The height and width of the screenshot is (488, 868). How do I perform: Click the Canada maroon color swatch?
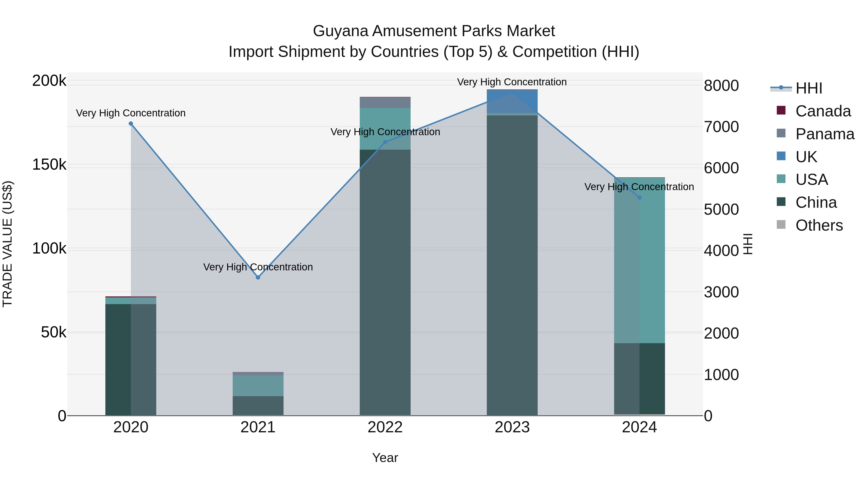(781, 110)
